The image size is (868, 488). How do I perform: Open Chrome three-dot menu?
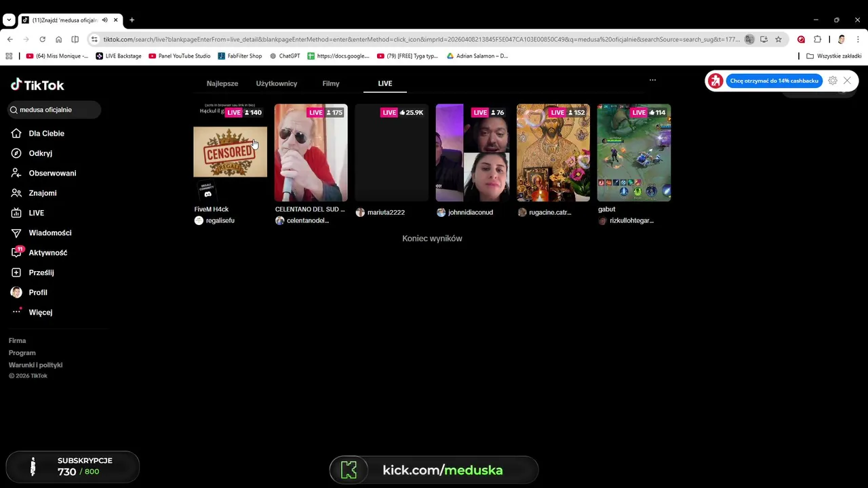pos(858,39)
